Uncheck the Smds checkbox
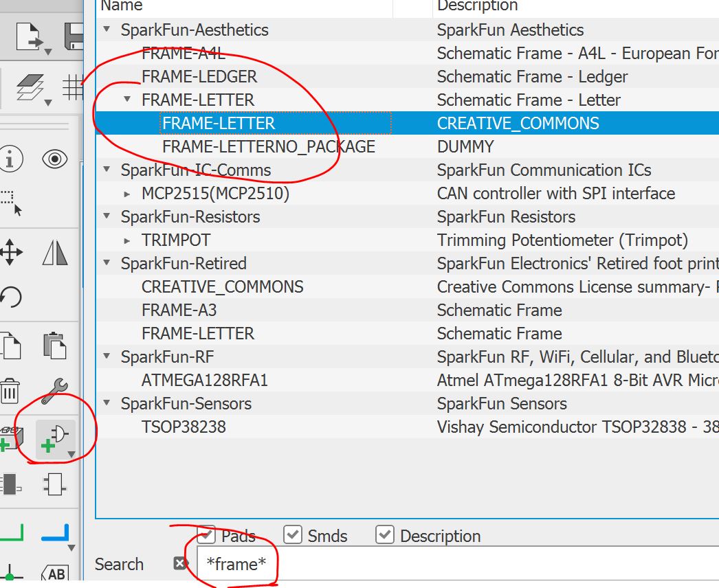The image size is (719, 588). (x=293, y=534)
